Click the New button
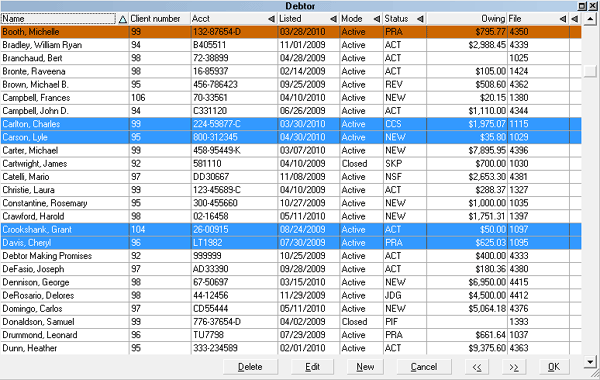The height and width of the screenshot is (380, 600). pyautogui.click(x=365, y=367)
